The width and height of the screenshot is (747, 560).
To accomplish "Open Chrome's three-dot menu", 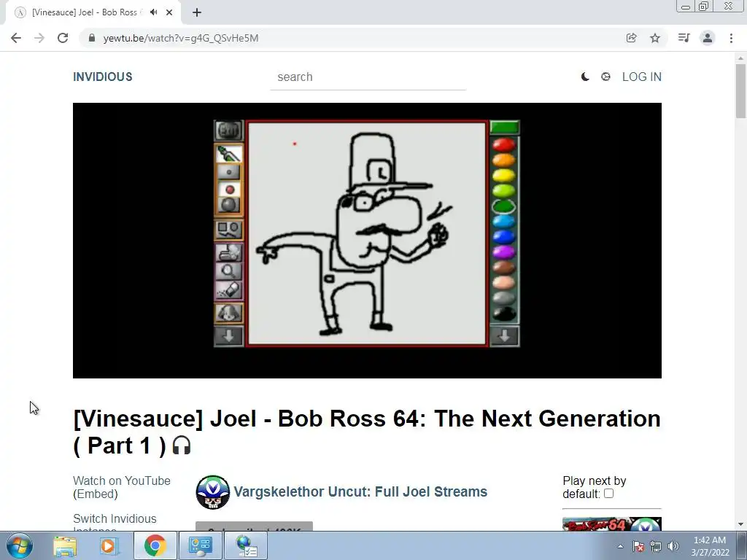I will click(731, 38).
